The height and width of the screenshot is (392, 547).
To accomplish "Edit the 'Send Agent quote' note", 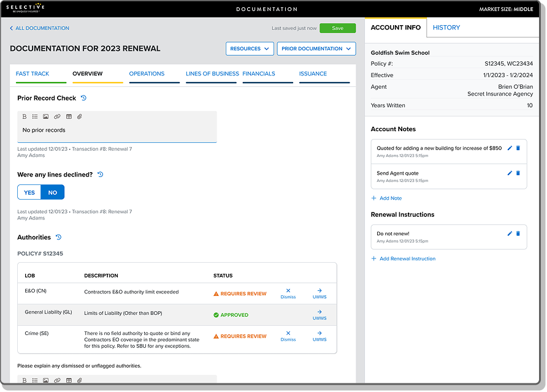I will [510, 173].
